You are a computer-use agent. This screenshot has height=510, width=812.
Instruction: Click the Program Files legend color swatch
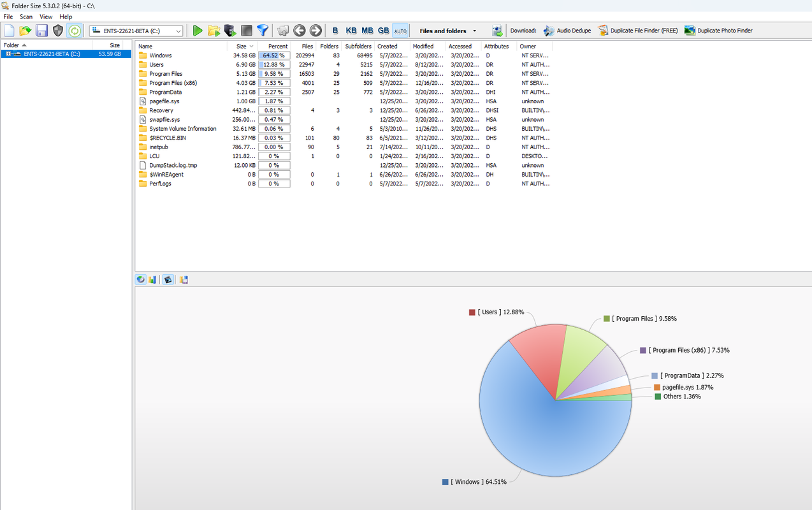[x=607, y=319]
